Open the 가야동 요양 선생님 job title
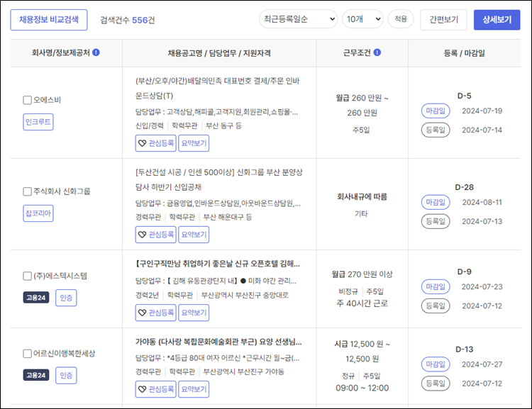The width and height of the screenshot is (532, 409). 218,342
